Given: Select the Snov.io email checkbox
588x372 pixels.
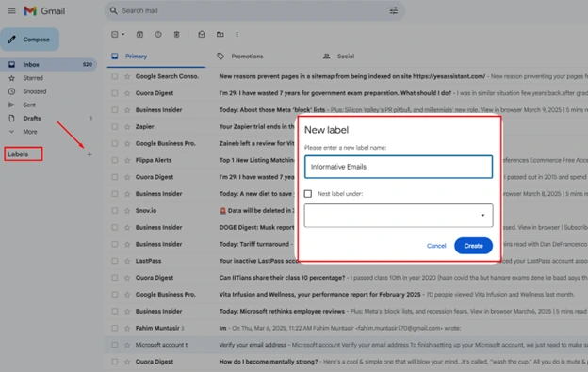Looking at the screenshot, I should tap(114, 211).
